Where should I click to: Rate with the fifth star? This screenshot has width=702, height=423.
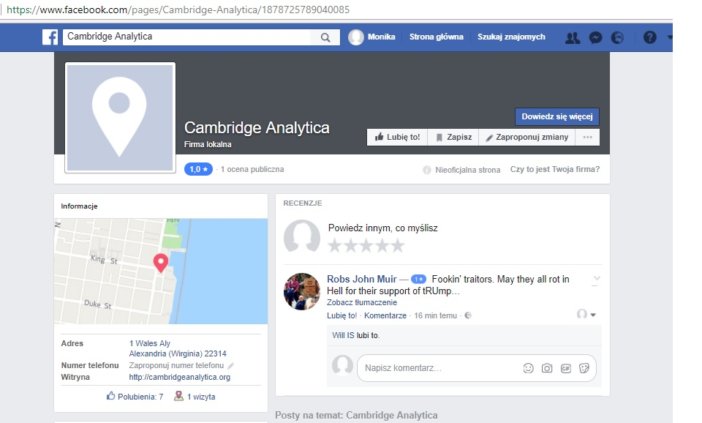pos(398,245)
